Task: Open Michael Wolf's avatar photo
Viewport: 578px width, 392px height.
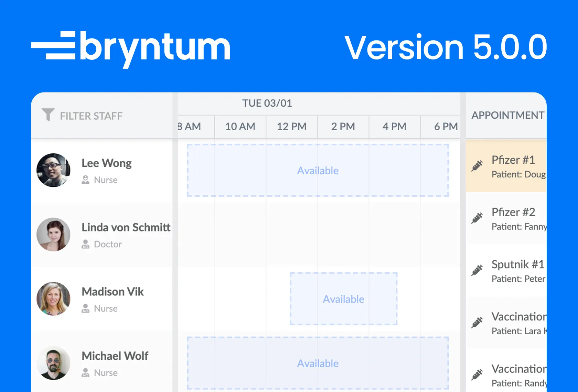Action: (x=53, y=363)
